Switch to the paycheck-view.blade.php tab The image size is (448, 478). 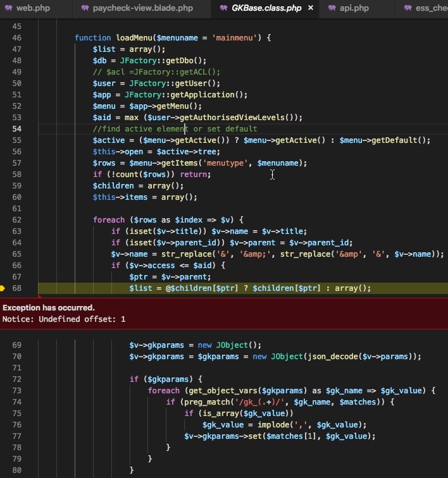pos(142,8)
